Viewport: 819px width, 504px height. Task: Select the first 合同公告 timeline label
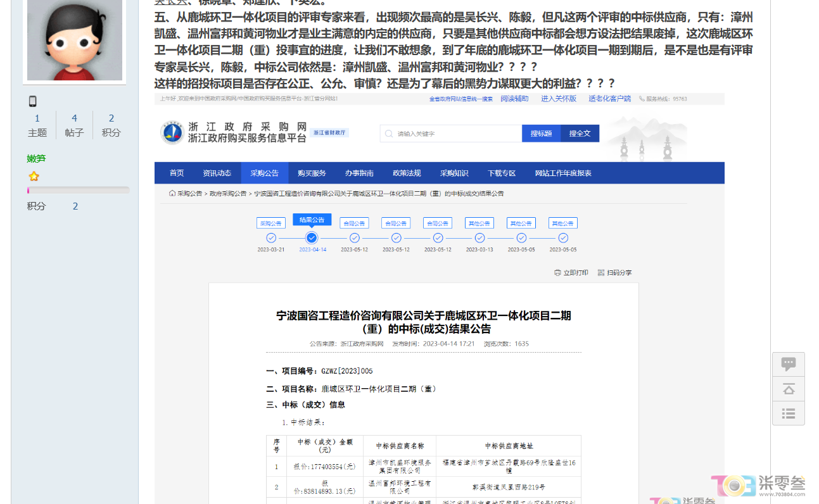click(354, 224)
